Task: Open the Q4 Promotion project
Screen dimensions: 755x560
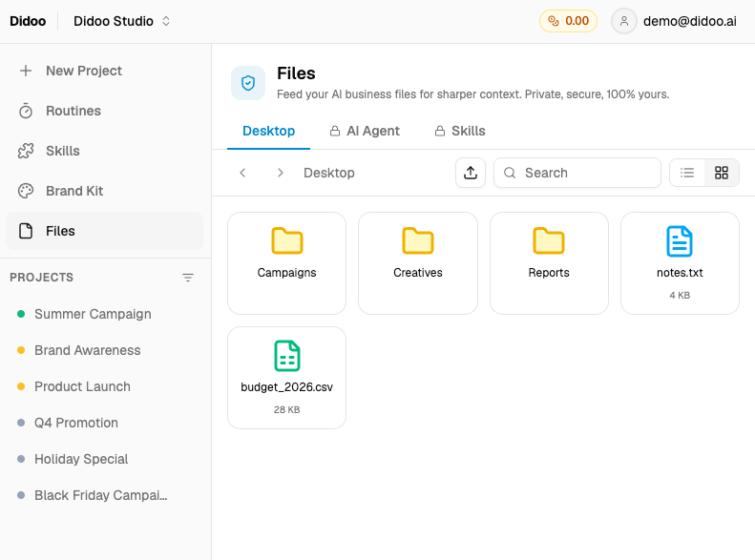Action: click(x=76, y=423)
